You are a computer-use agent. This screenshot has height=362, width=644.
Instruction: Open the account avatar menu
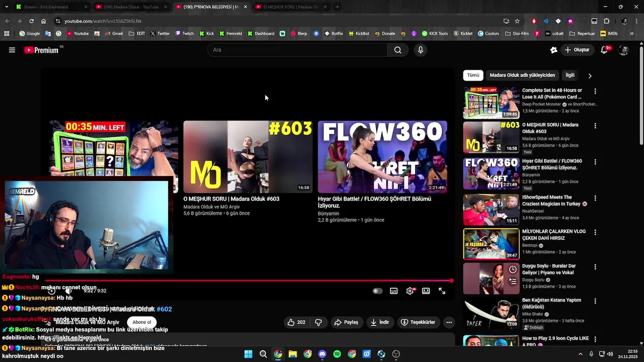623,50
